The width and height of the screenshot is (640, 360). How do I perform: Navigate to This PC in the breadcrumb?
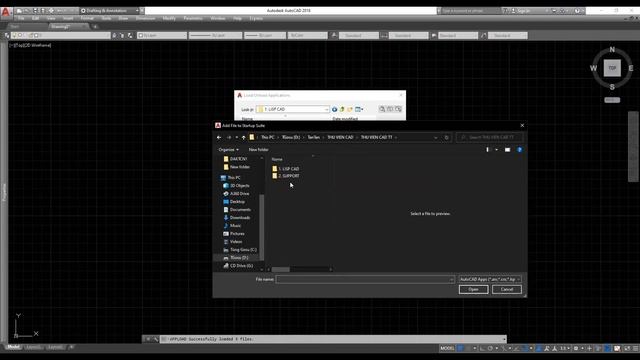(x=268, y=138)
